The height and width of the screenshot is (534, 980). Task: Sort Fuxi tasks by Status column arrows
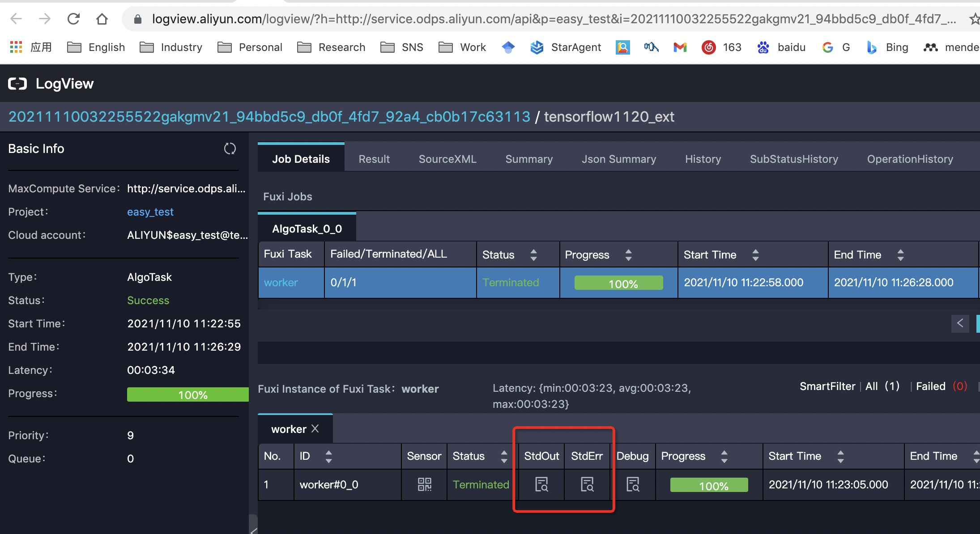pos(533,255)
